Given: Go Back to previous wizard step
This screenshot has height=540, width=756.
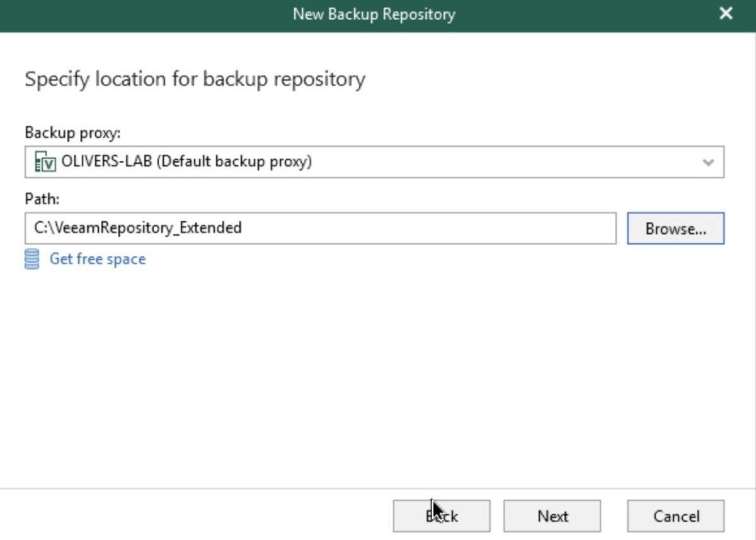Looking at the screenshot, I should pyautogui.click(x=442, y=516).
